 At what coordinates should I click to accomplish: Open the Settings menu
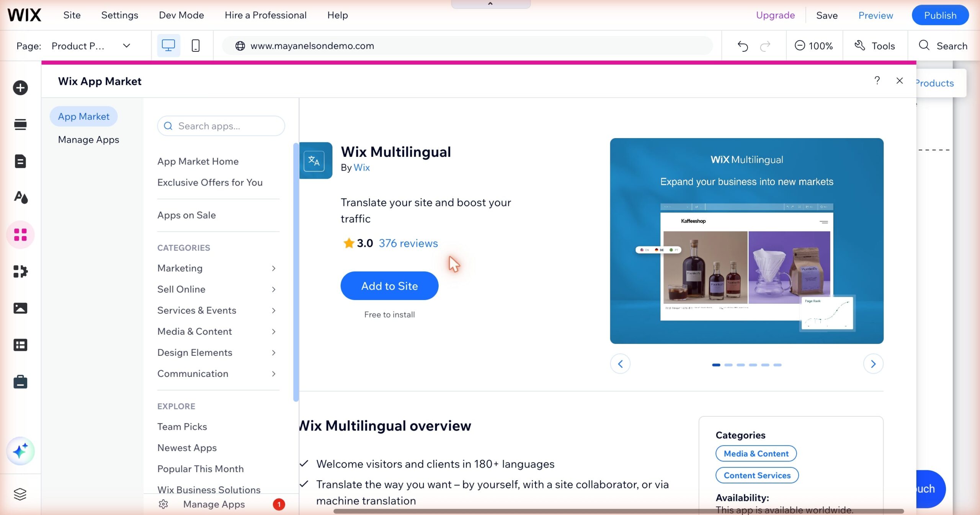119,15
